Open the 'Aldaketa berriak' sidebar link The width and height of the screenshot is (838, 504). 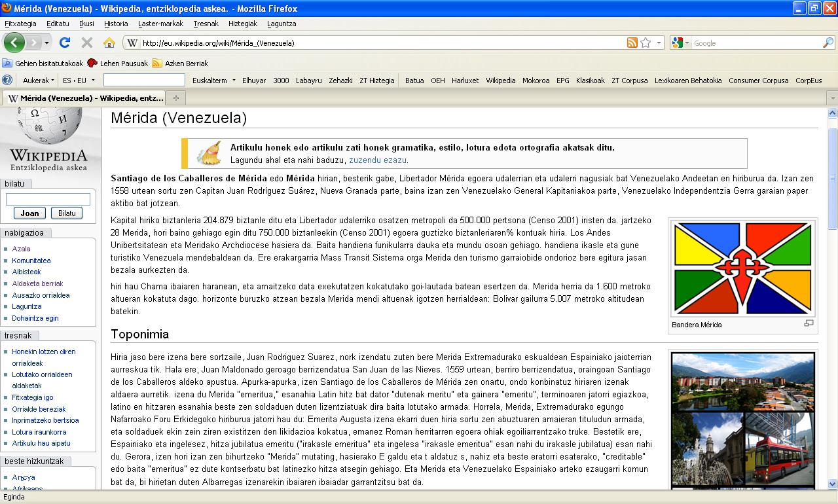coord(37,283)
